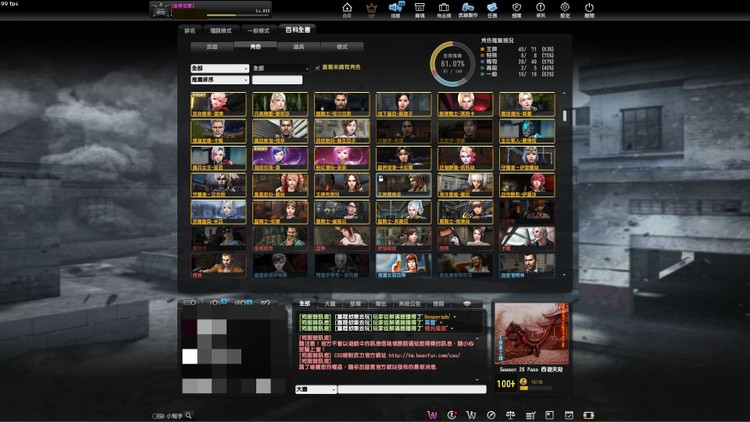Viewport: 750px width, 422px height.
Task: Toggle the 查看未擁有角色 checkbox
Action: click(317, 67)
